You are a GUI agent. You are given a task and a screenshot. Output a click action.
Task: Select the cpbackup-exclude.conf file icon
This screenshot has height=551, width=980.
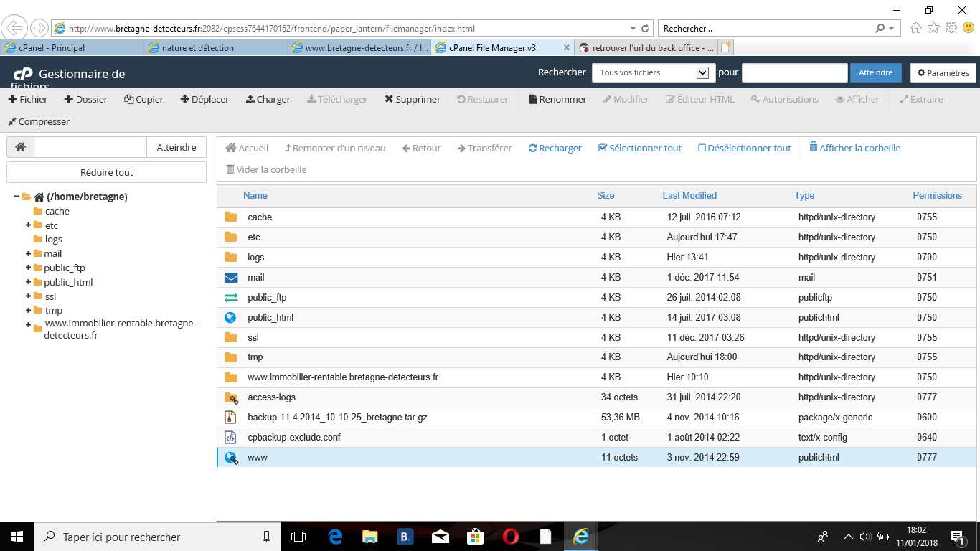[x=230, y=437]
